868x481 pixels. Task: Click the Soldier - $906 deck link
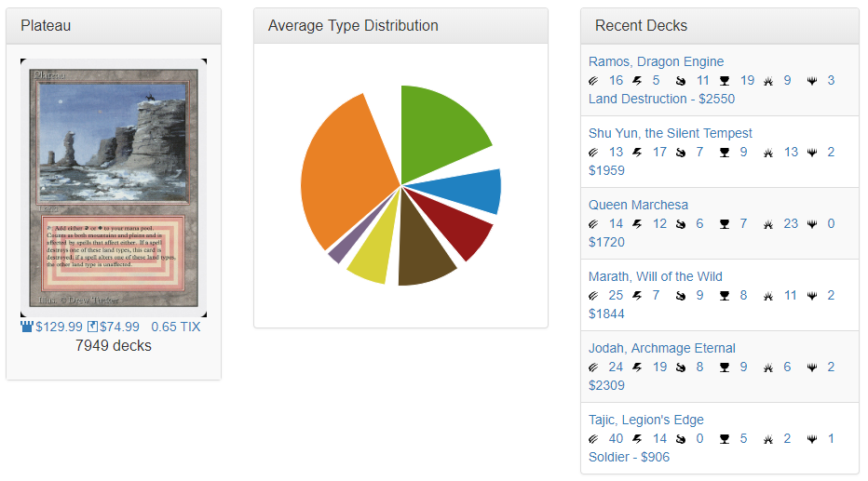[x=629, y=457]
